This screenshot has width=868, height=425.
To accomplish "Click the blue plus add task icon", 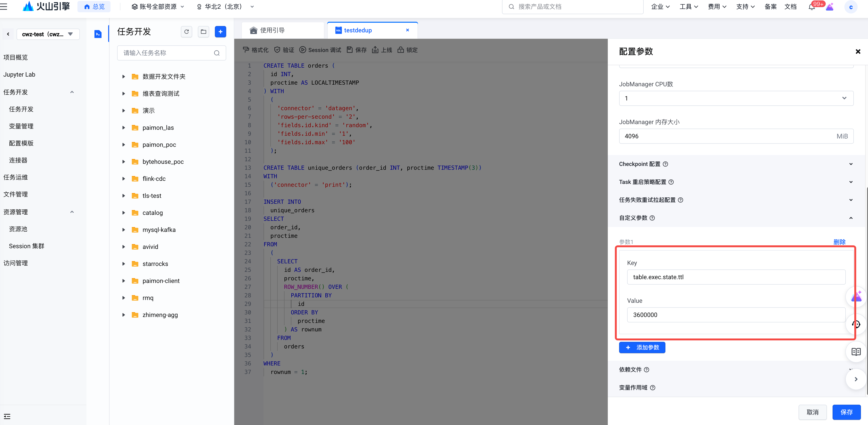I will 220,32.
